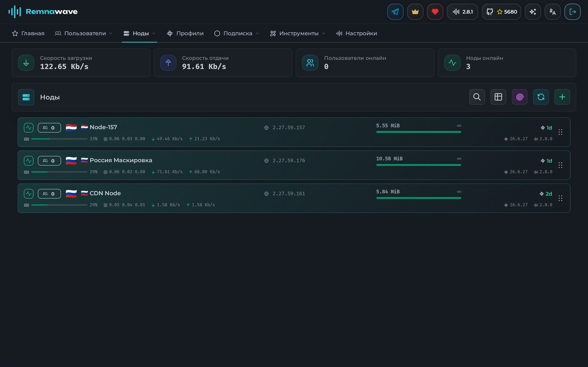This screenshot has height=367, width=588.
Task: Open drag-handle menu for Node-157
Action: 560,132
